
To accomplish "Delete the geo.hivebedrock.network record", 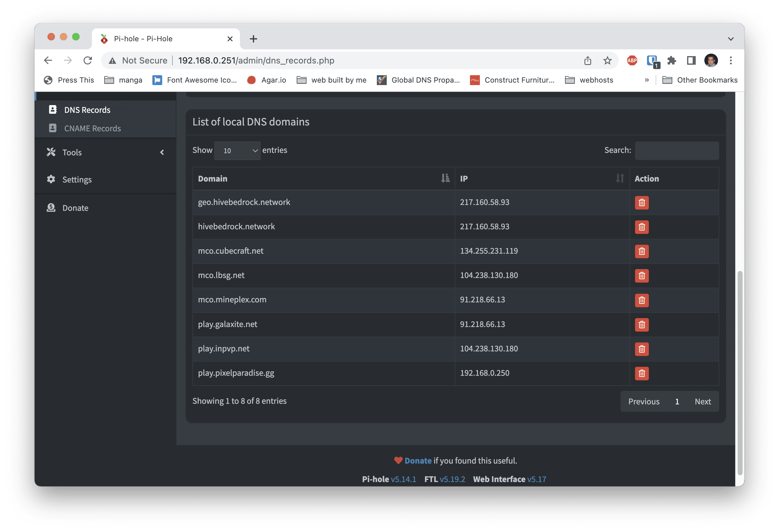I will (641, 203).
